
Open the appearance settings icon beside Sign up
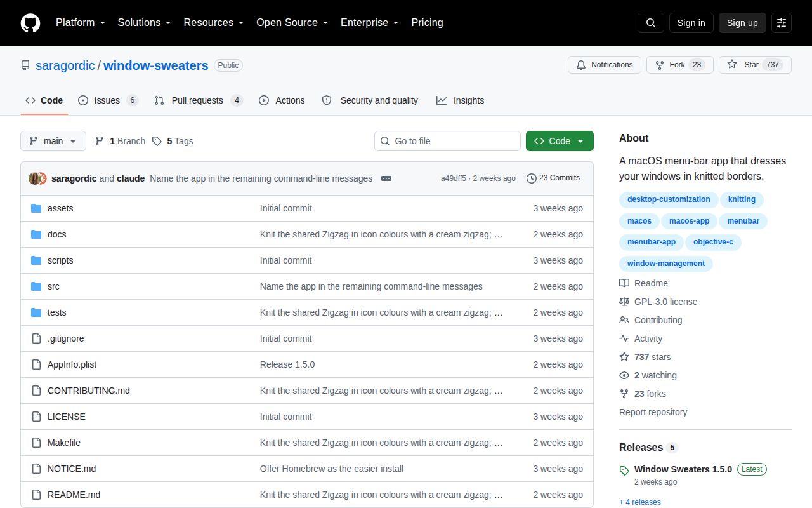click(782, 23)
